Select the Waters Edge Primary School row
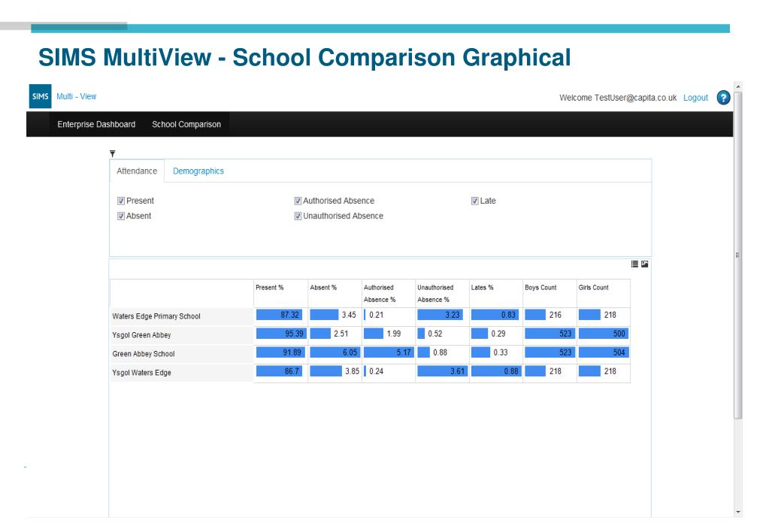The width and height of the screenshot is (769, 532). (371, 316)
